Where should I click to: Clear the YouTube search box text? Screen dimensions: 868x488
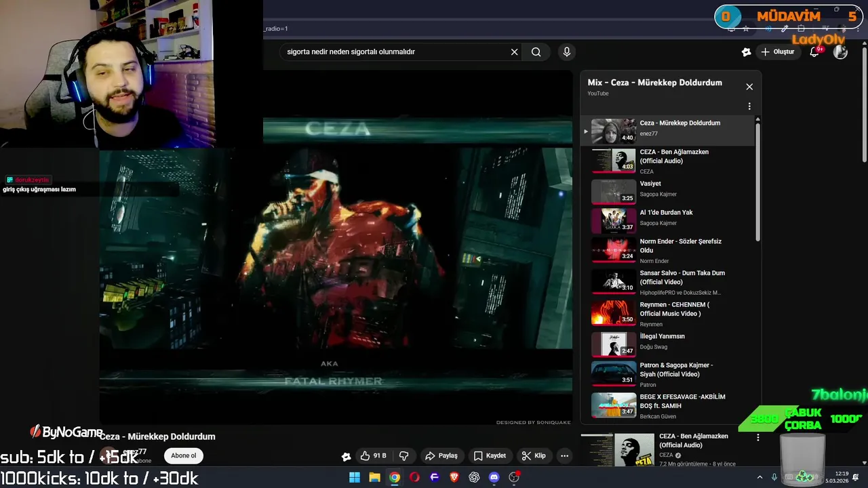point(514,52)
